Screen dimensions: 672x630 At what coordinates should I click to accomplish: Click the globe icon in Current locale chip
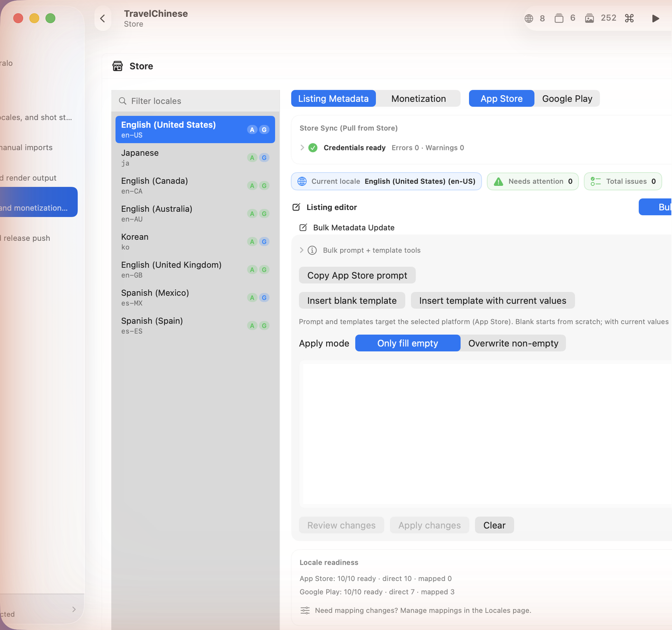point(302,181)
